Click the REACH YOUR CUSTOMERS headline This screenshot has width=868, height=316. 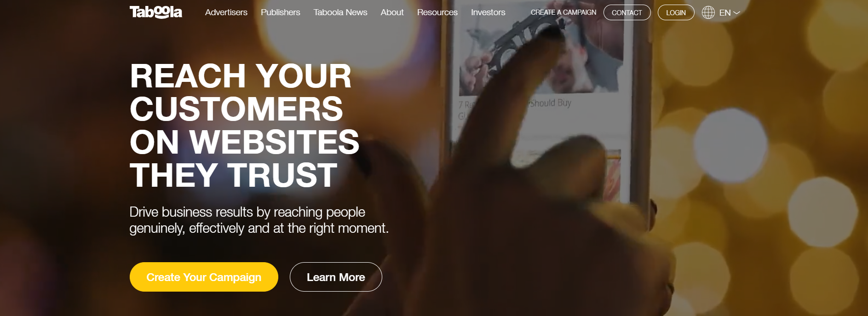tap(244, 126)
